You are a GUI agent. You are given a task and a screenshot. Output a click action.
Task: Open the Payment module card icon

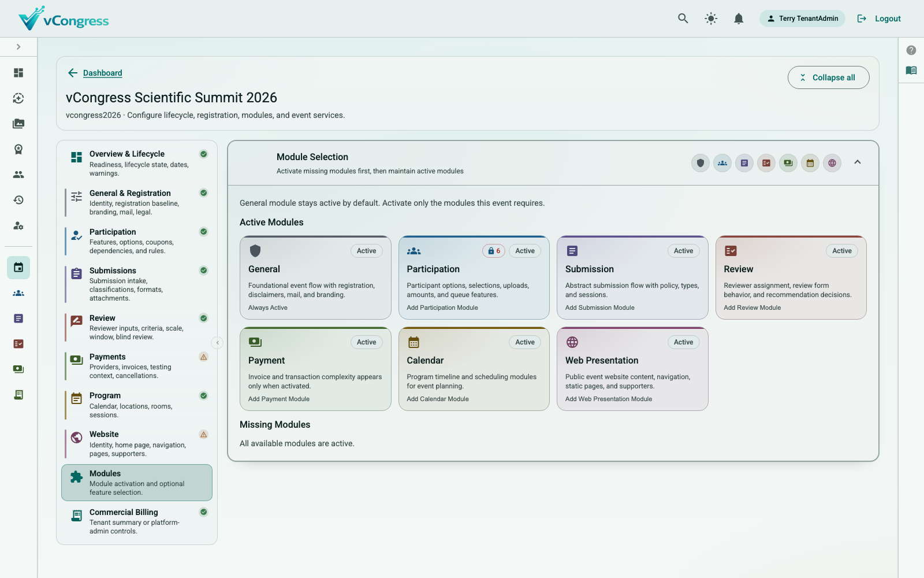pyautogui.click(x=255, y=342)
